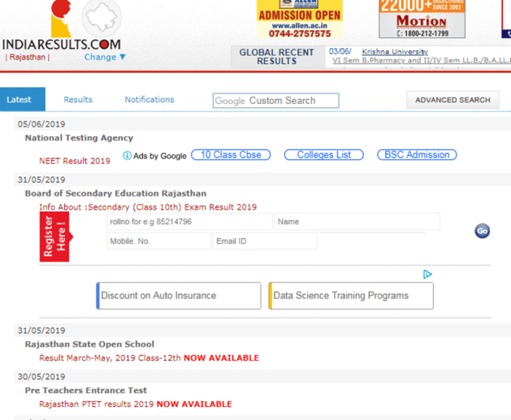Open the Allen Admission Open banner

click(300, 19)
